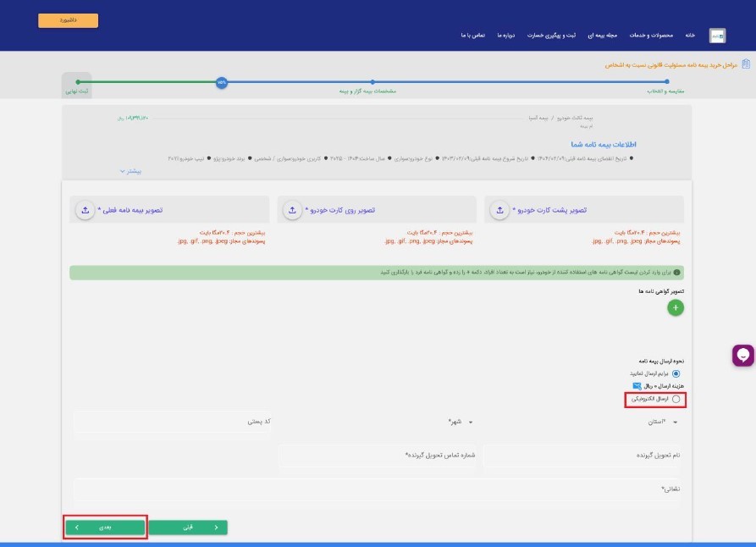The width and height of the screenshot is (756, 547).
Task: Select the برایم ارسال نمایید radio option
Action: click(676, 373)
